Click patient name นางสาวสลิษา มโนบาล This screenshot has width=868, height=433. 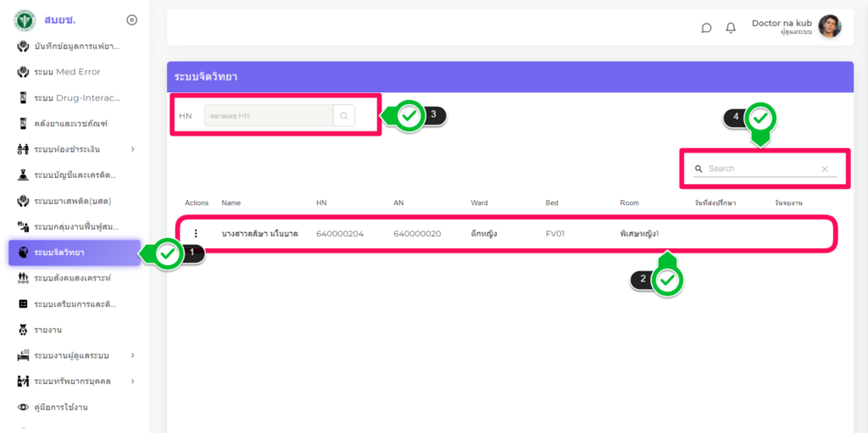coord(261,233)
